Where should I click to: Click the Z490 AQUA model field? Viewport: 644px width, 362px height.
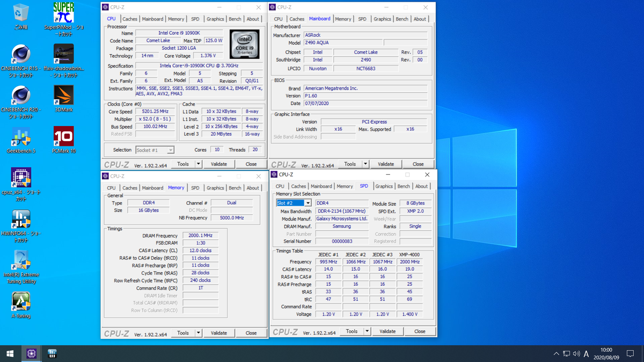tap(342, 43)
